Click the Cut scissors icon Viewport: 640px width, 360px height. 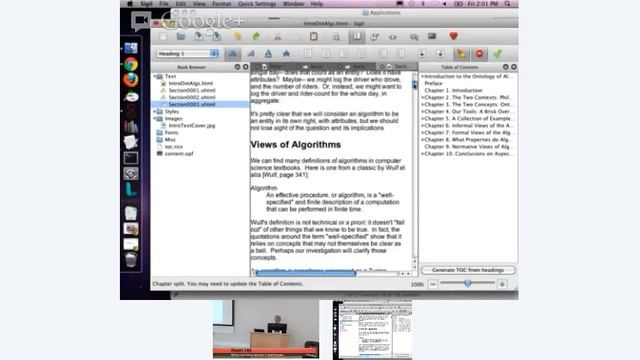pyautogui.click(x=278, y=37)
